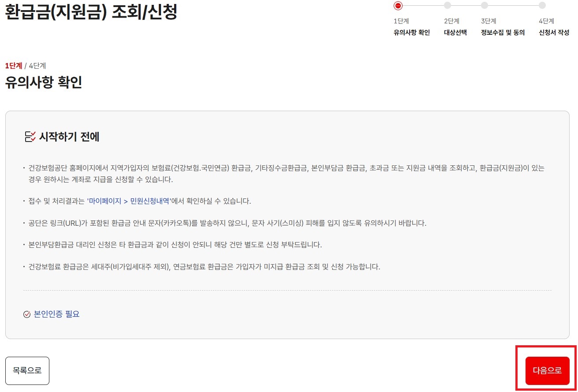This screenshot has height=392, width=578.
Task: Click the 환급금(지원금) 조회/신청 page title
Action: point(91,12)
